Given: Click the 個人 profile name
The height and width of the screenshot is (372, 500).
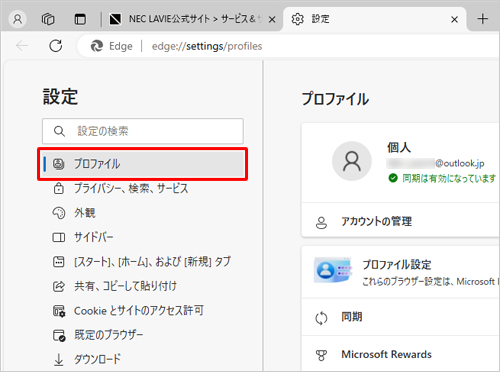Looking at the screenshot, I should 399,147.
